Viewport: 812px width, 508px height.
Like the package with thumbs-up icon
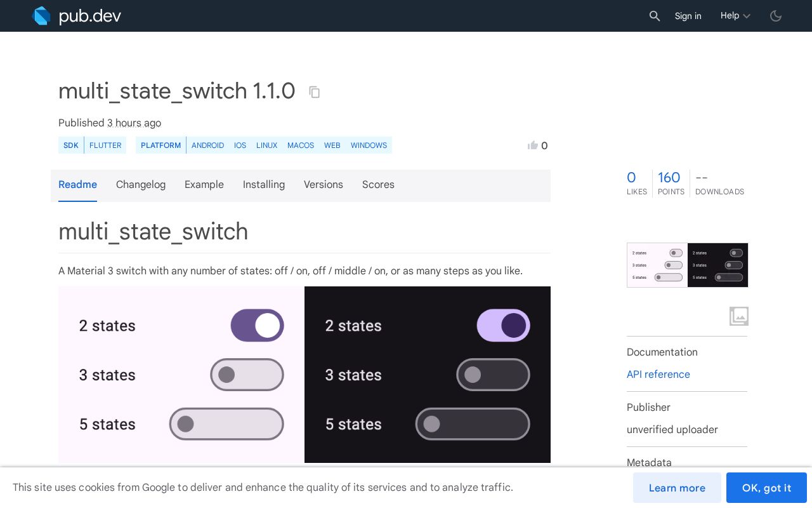point(533,145)
